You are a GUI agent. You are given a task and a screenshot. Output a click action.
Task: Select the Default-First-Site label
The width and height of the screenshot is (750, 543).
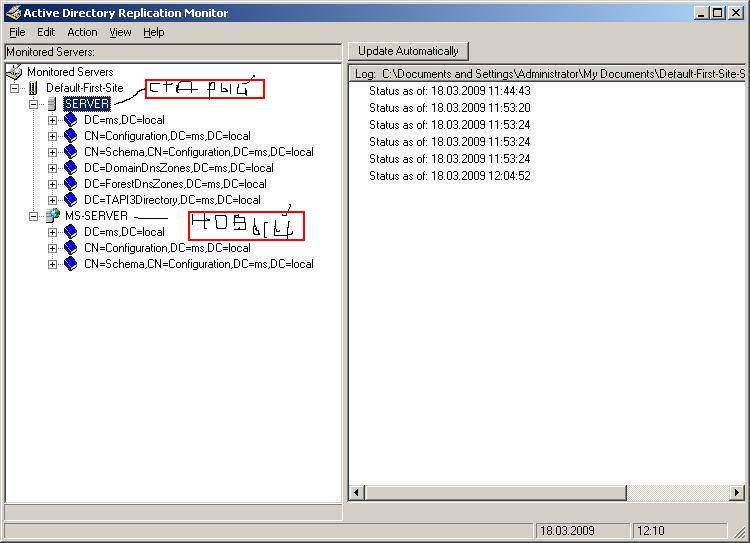pos(85,88)
